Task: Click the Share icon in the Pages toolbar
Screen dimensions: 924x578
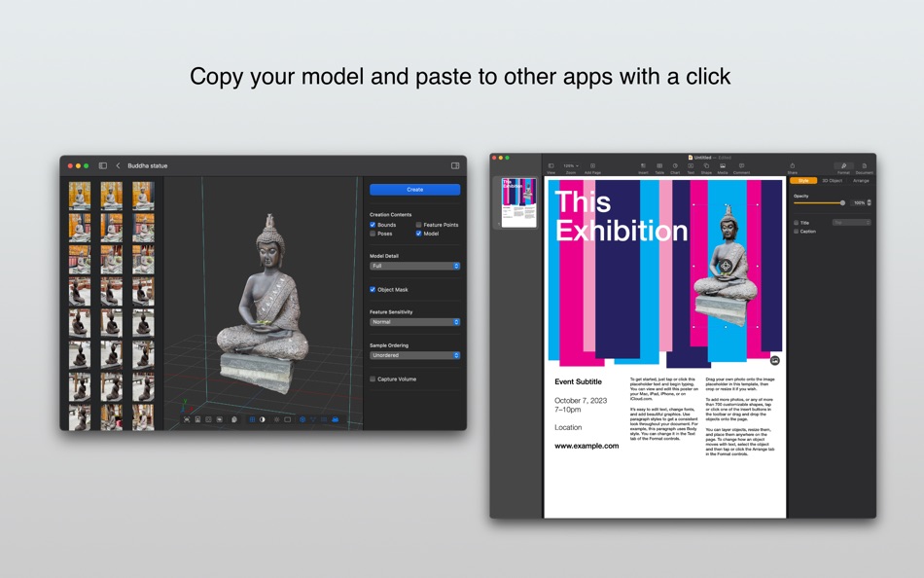Action: coord(793,165)
